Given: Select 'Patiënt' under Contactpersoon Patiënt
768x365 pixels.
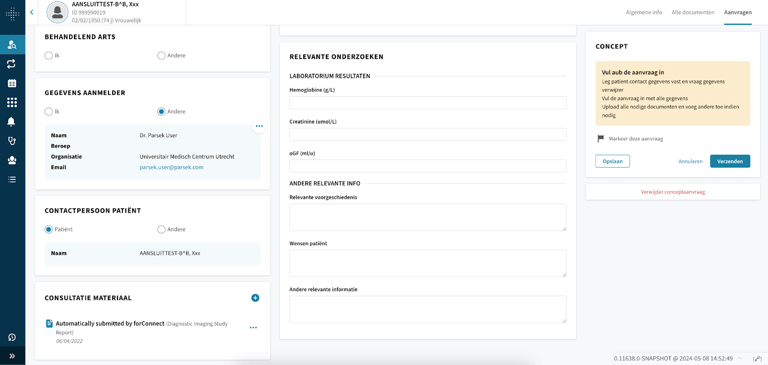Looking at the screenshot, I should click(48, 229).
